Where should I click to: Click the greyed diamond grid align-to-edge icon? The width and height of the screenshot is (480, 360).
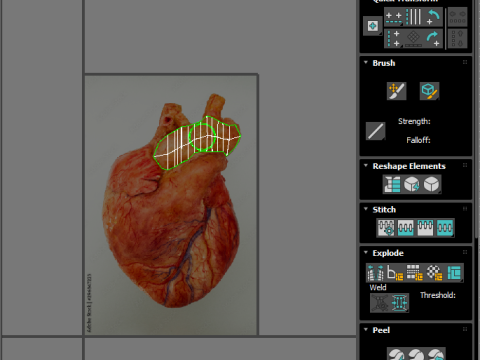pyautogui.click(x=413, y=38)
